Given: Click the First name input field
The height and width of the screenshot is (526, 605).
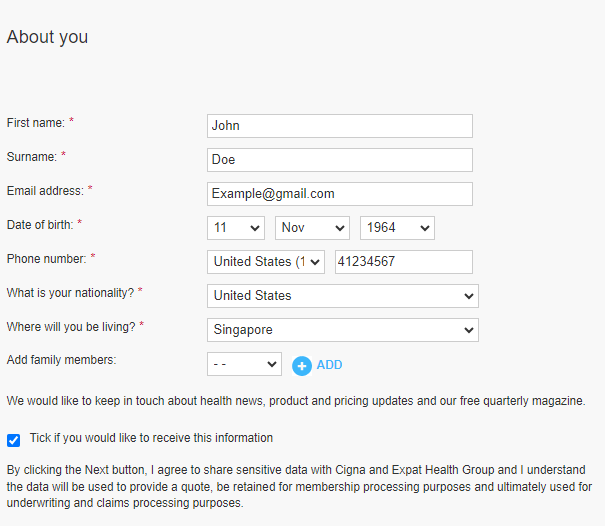Looking at the screenshot, I should 340,126.
